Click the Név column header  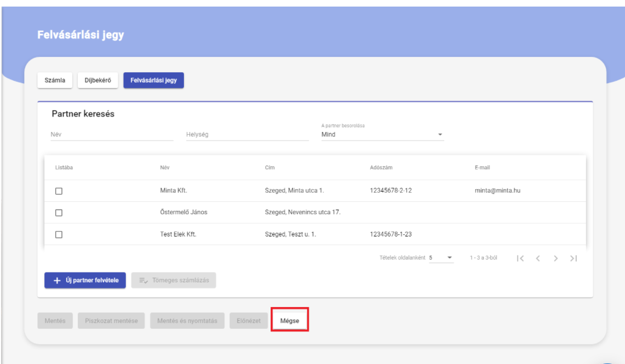click(x=165, y=167)
